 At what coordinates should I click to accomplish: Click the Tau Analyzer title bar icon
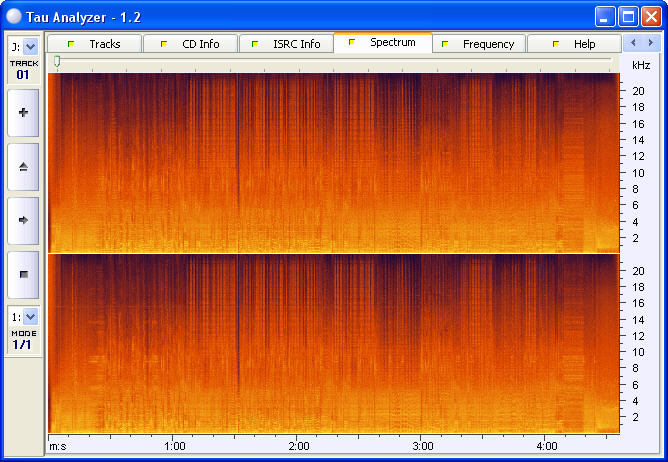[15, 16]
